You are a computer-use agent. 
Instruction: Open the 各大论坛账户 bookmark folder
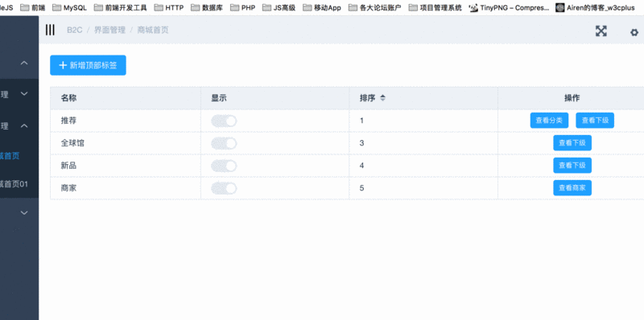[x=374, y=7]
